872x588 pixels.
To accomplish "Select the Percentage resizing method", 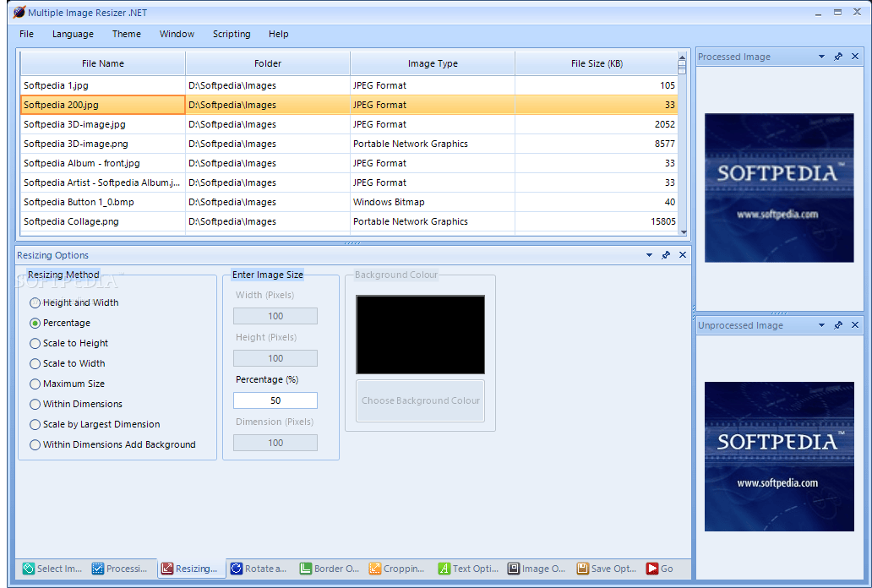I will coord(35,323).
